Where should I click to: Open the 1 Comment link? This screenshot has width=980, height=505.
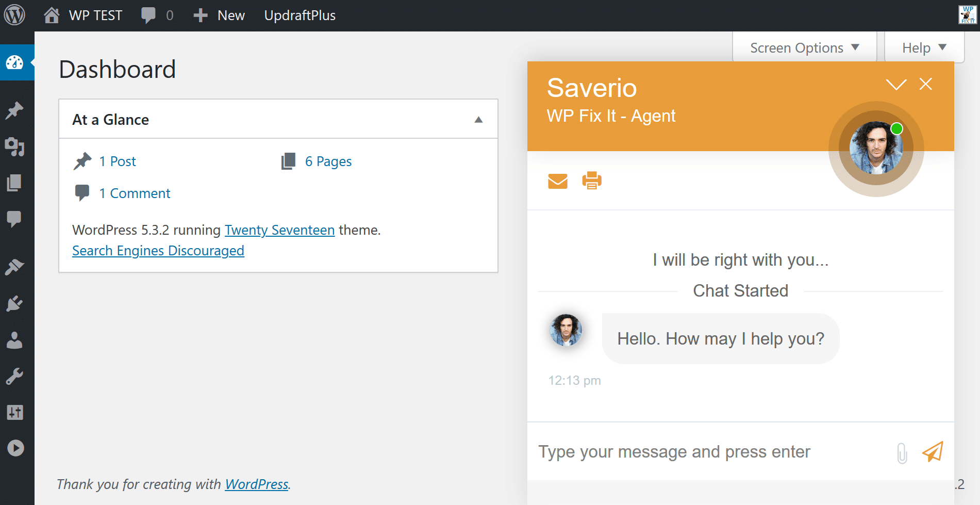[135, 193]
